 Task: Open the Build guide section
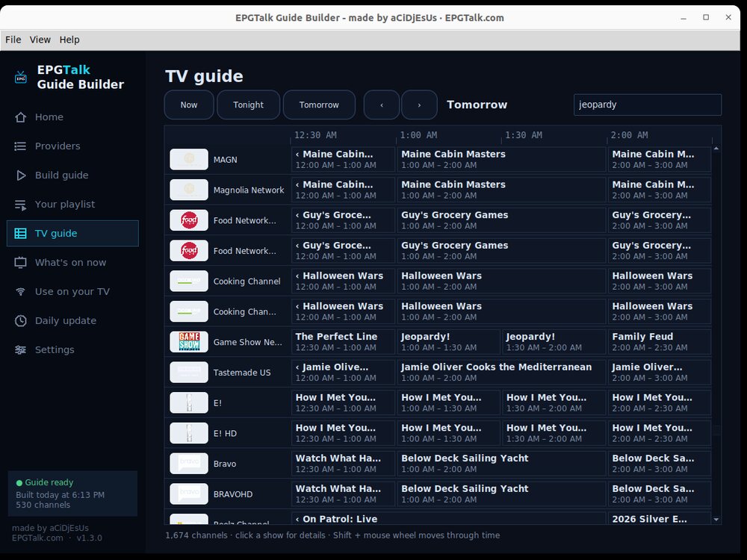tap(73, 175)
